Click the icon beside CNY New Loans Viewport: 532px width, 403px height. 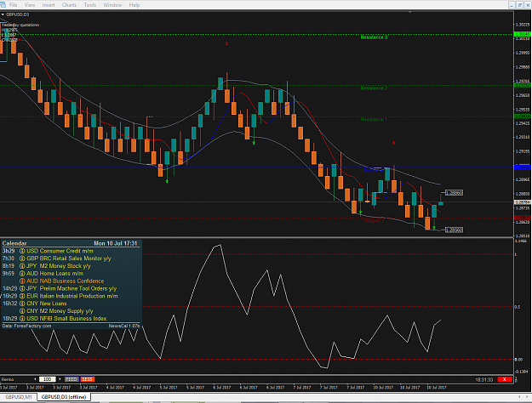pyautogui.click(x=22, y=304)
